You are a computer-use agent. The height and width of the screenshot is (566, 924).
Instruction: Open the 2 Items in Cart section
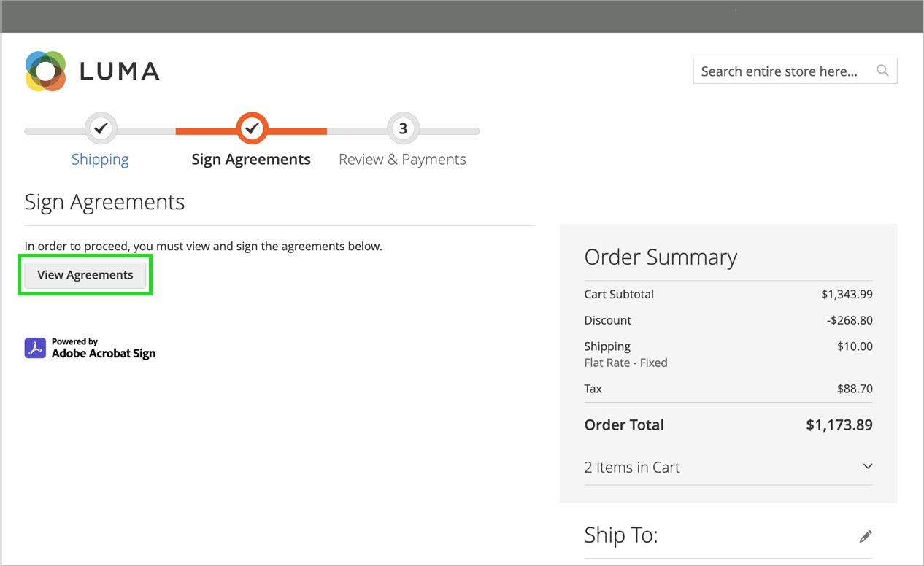(x=632, y=468)
